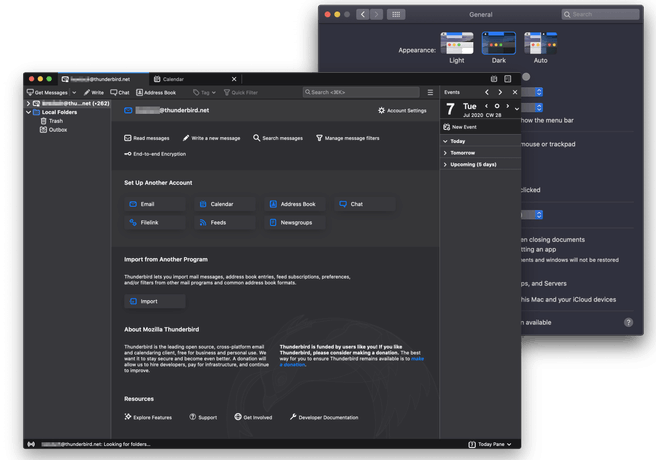The image size is (656, 460).
Task: Set up another Email account
Action: click(x=155, y=204)
